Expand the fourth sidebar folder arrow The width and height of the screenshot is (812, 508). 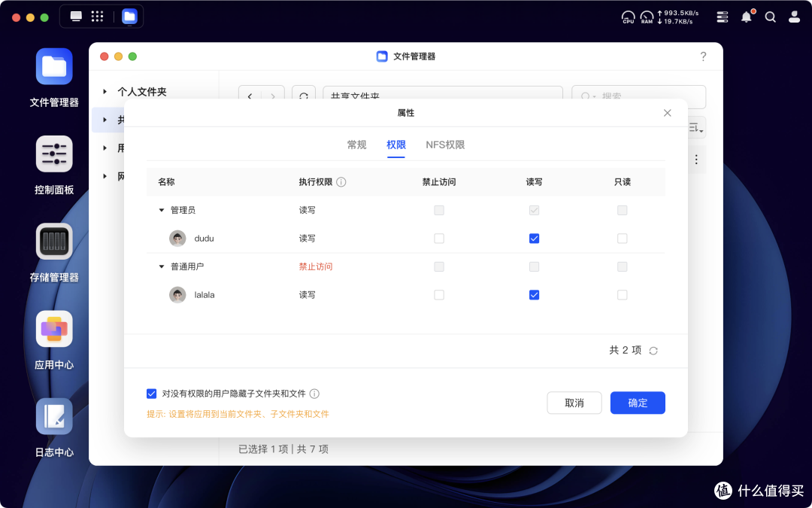pos(105,175)
